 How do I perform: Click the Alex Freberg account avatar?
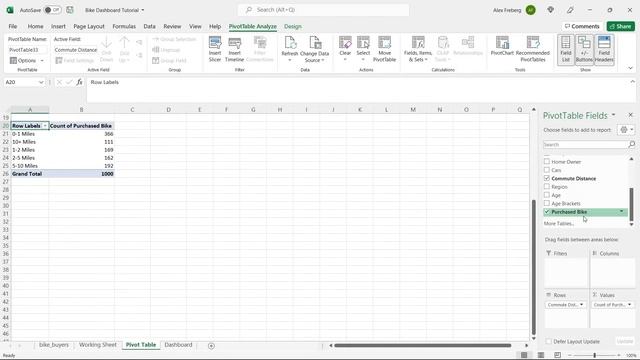(531, 10)
